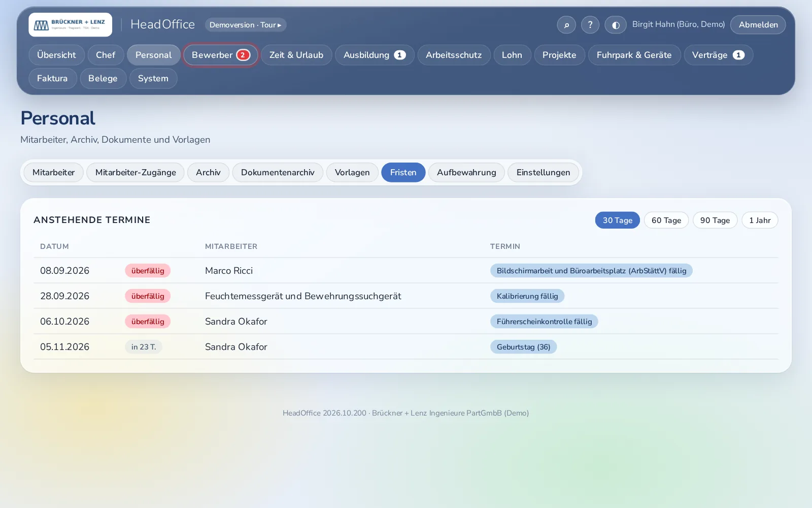
Task: Go to Verträge section
Action: 718,55
